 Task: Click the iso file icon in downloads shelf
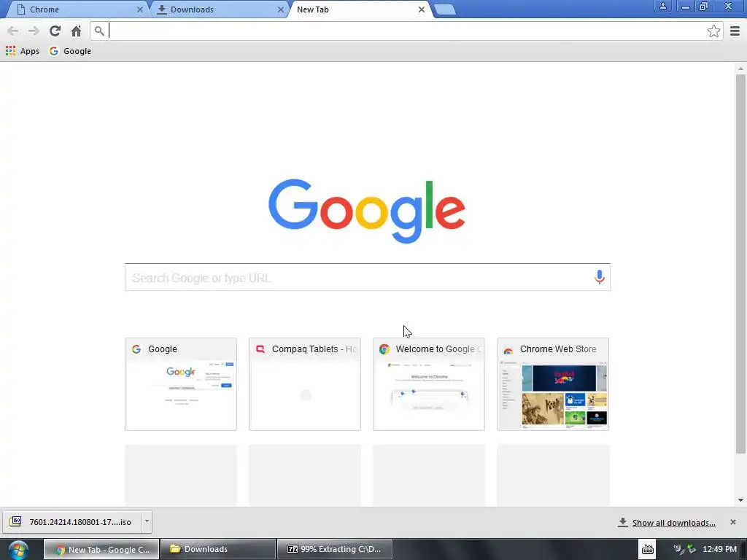(16, 521)
